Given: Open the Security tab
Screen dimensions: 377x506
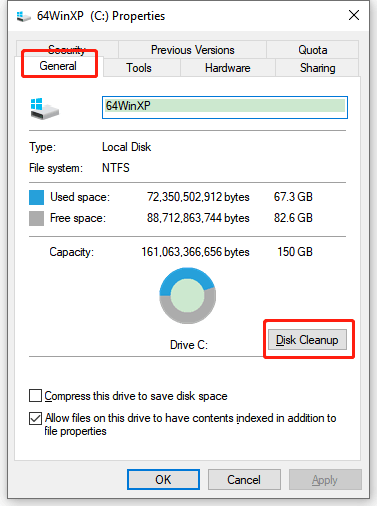Looking at the screenshot, I should tap(67, 49).
